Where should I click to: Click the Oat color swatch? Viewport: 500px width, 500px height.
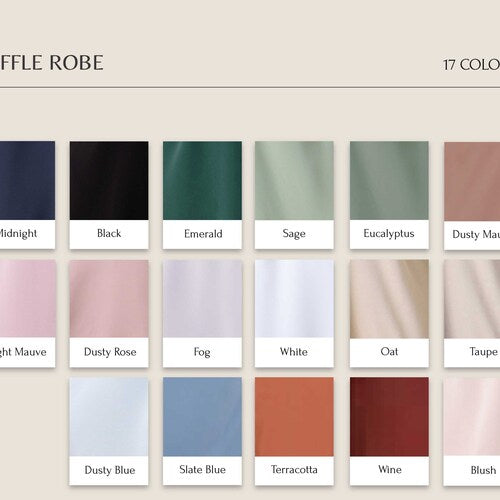389,313
